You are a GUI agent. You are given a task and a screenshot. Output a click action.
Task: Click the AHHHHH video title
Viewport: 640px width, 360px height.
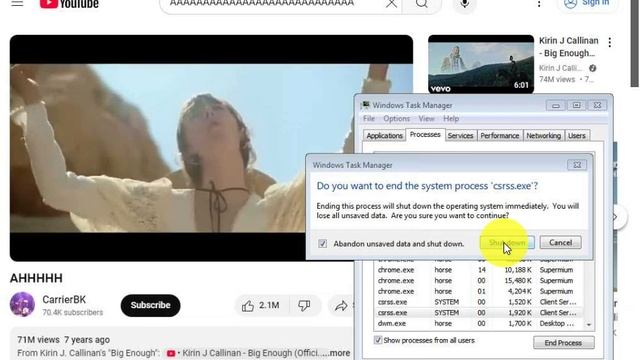point(36,278)
